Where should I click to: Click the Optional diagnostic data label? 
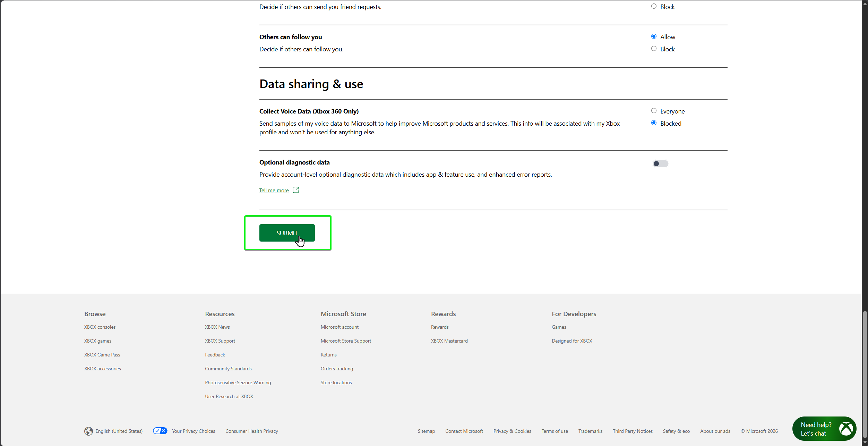tap(294, 162)
